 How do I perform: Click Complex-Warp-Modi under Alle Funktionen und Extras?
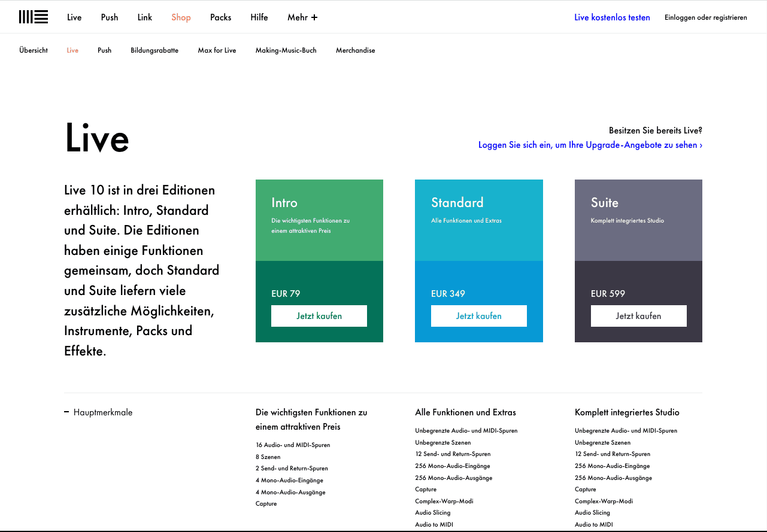[444, 501]
